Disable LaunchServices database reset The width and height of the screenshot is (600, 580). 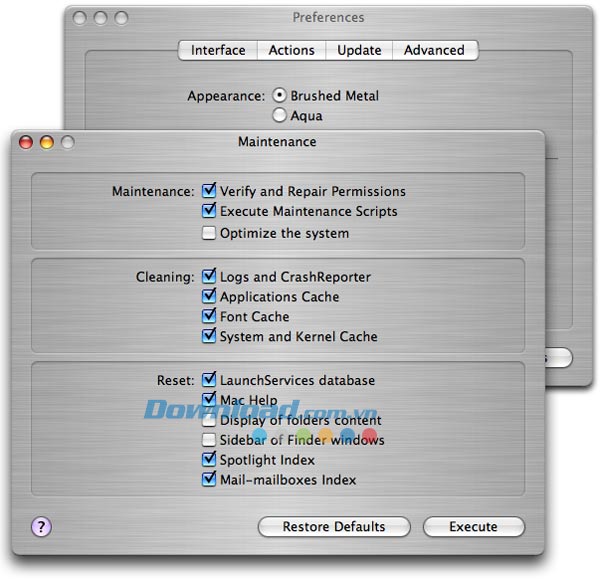209,380
